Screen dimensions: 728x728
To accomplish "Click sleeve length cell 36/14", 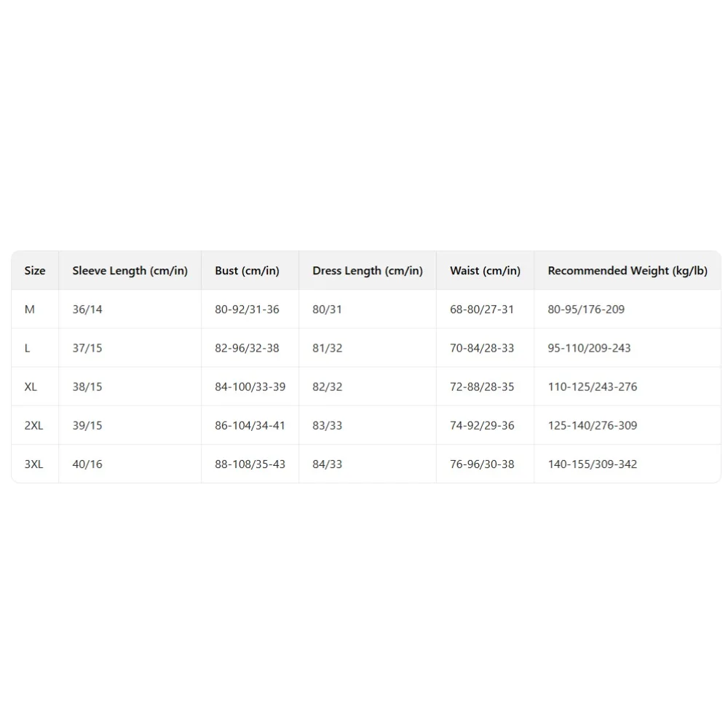I will coord(87,309).
